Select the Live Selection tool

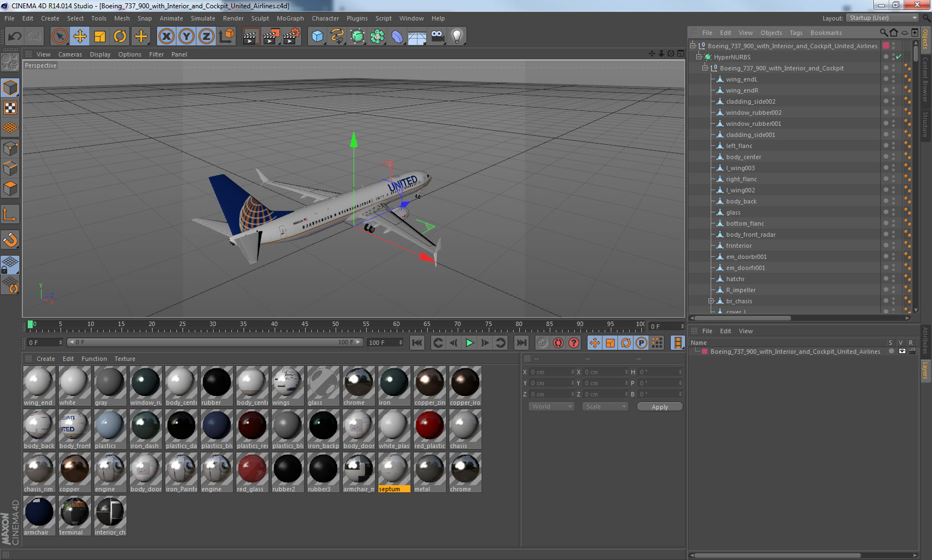tap(59, 37)
